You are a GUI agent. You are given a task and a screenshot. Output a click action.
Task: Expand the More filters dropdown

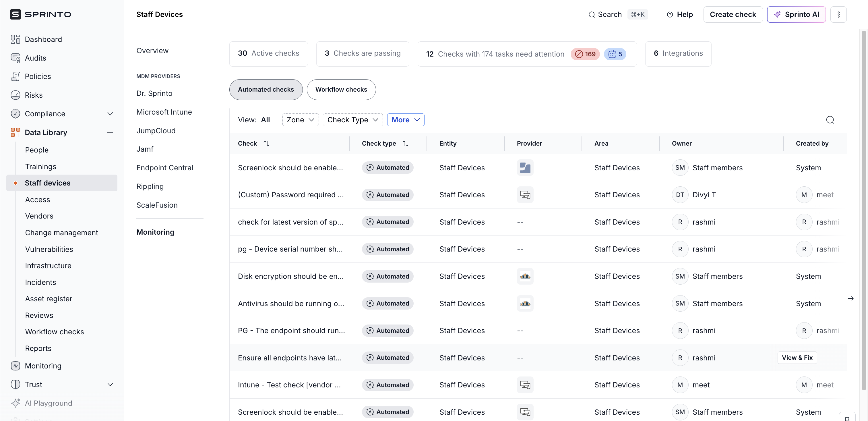click(x=405, y=120)
